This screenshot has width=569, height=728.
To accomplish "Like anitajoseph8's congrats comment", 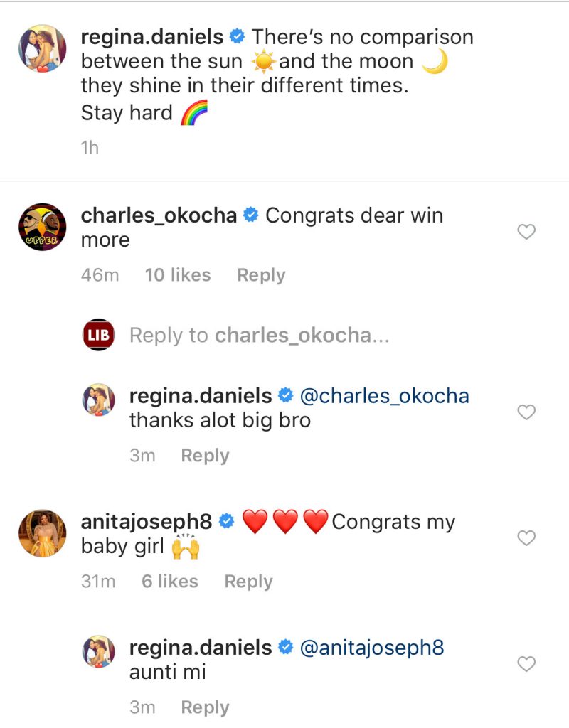I will pyautogui.click(x=526, y=538).
